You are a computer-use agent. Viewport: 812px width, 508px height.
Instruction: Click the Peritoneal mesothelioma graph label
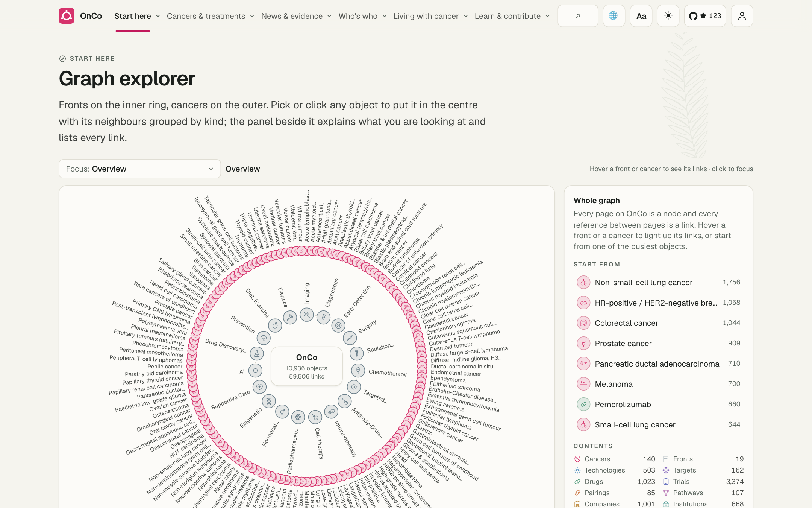[151, 352]
